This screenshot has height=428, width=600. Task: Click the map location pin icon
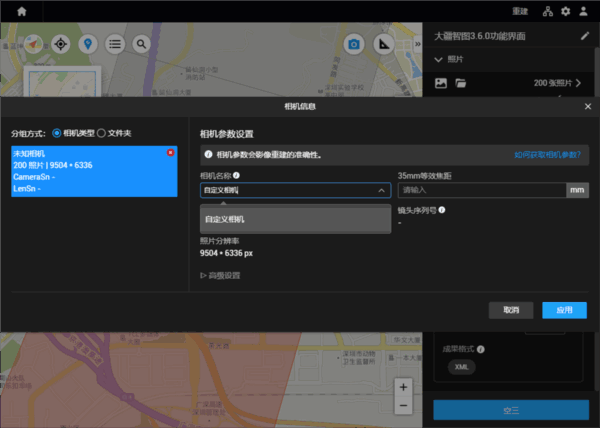[88, 44]
